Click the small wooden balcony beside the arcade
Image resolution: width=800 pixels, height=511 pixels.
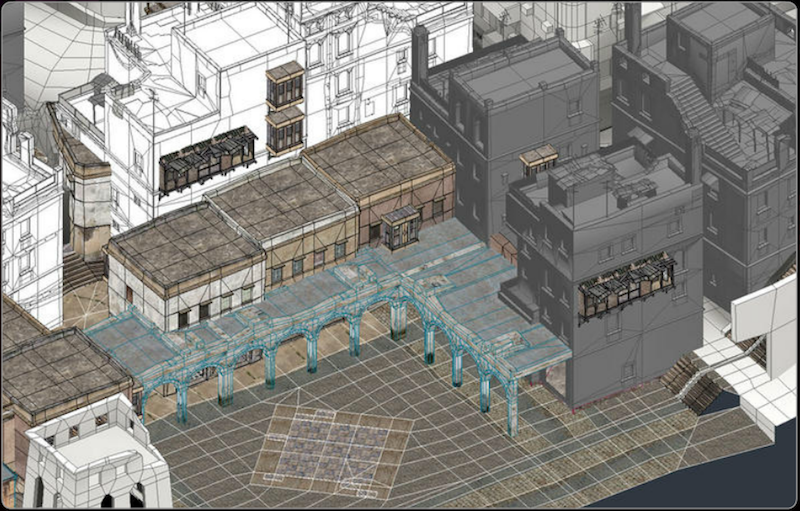click(401, 226)
